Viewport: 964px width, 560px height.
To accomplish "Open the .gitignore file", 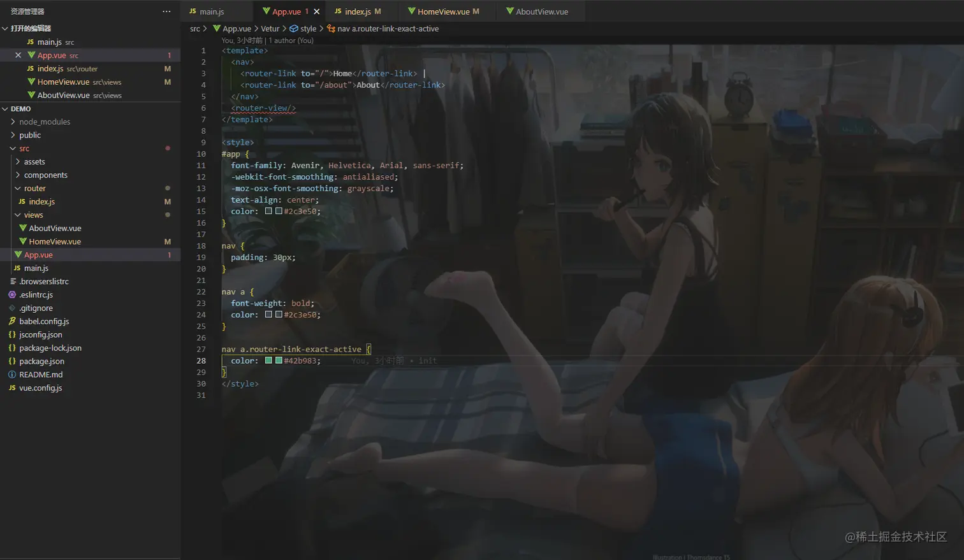I will point(90,308).
